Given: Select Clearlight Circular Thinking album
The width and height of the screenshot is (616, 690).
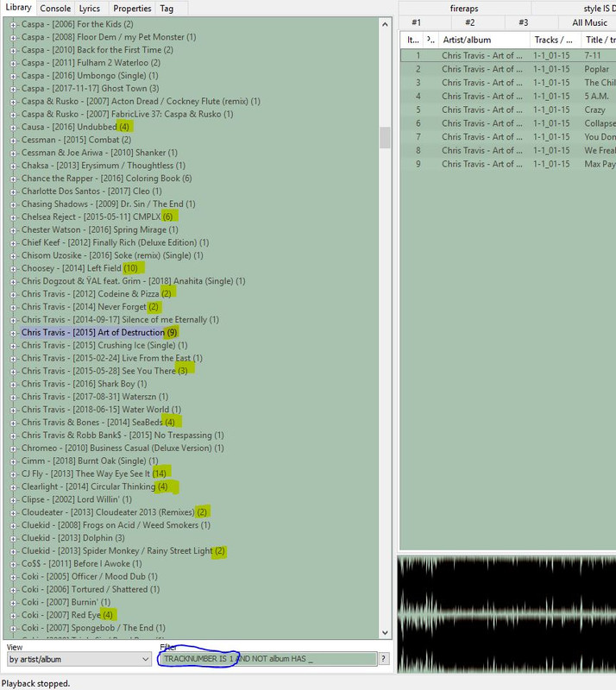Looking at the screenshot, I should tap(95, 486).
